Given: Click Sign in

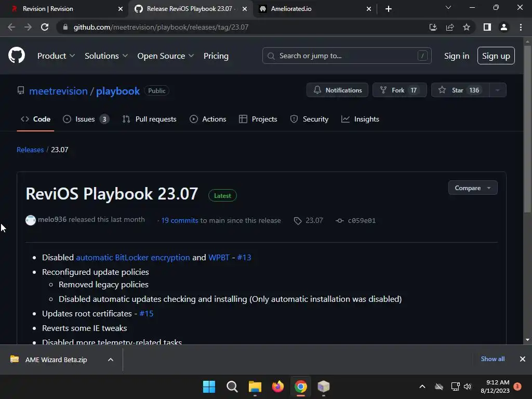Looking at the screenshot, I should click(x=457, y=56).
